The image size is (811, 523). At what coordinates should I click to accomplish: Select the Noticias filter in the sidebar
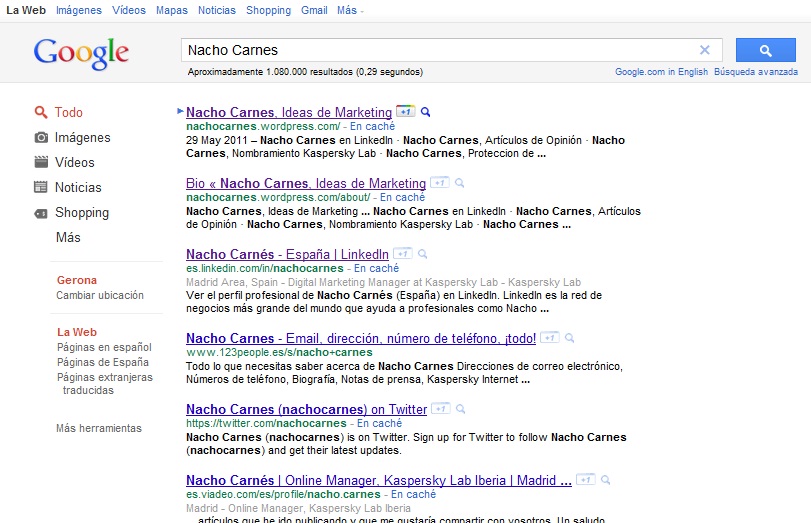78,187
